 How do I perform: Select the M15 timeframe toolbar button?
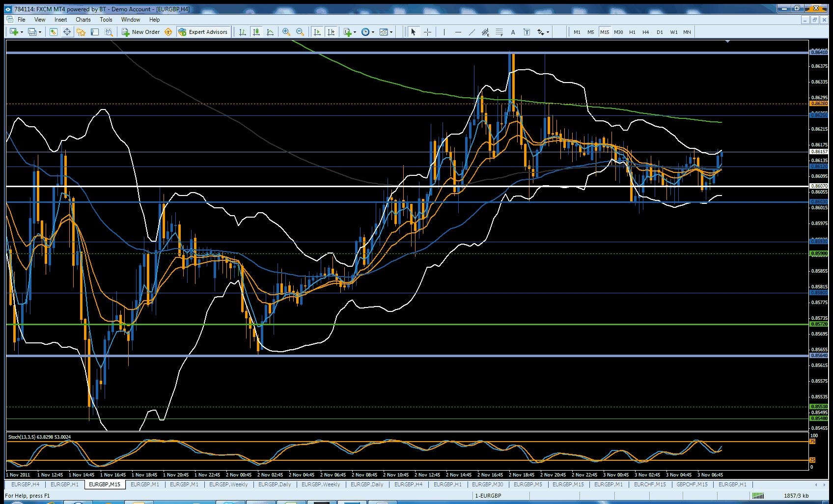click(x=605, y=32)
